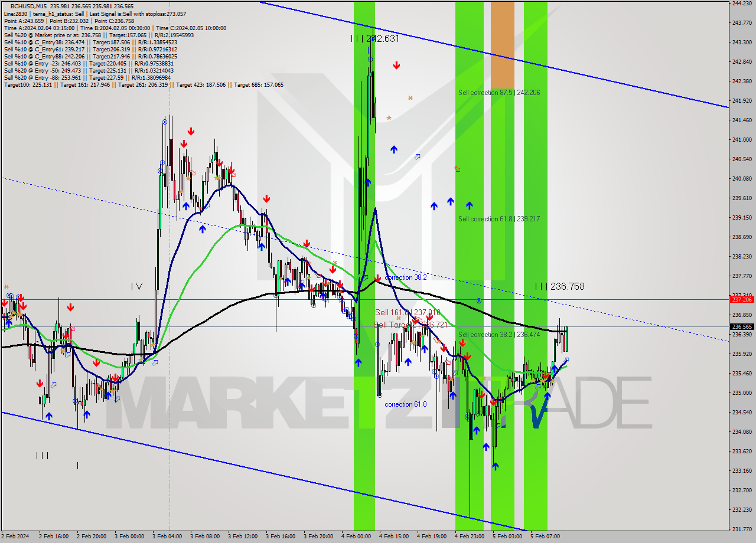Click the '4 Feb 23:00' time axis label
Viewport: 756px width, 543px height.
click(470, 537)
